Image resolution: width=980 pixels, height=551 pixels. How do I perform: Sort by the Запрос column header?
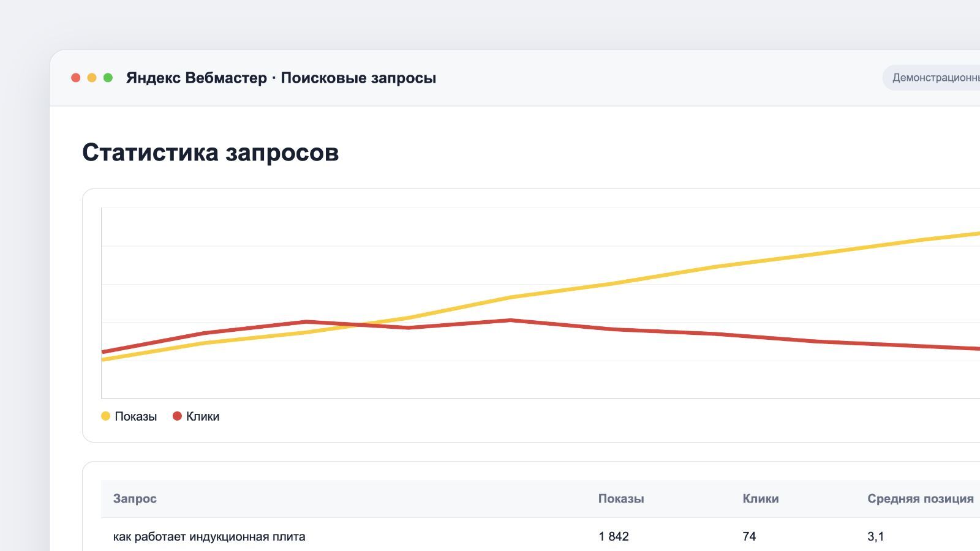point(135,498)
